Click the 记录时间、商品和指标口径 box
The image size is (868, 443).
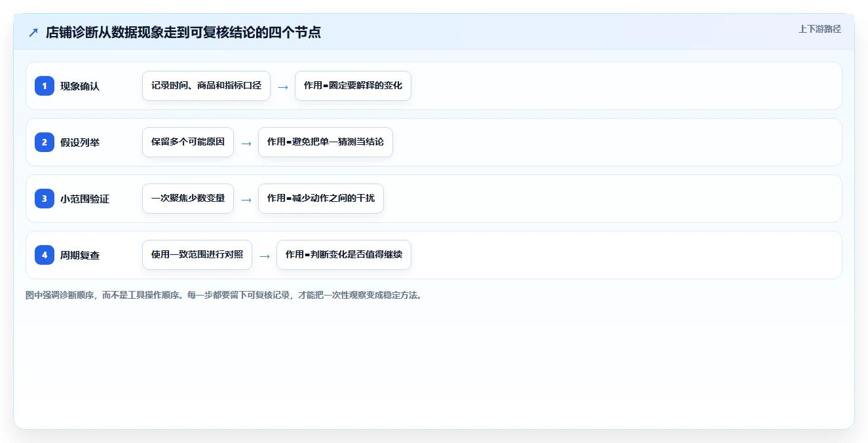click(x=206, y=86)
